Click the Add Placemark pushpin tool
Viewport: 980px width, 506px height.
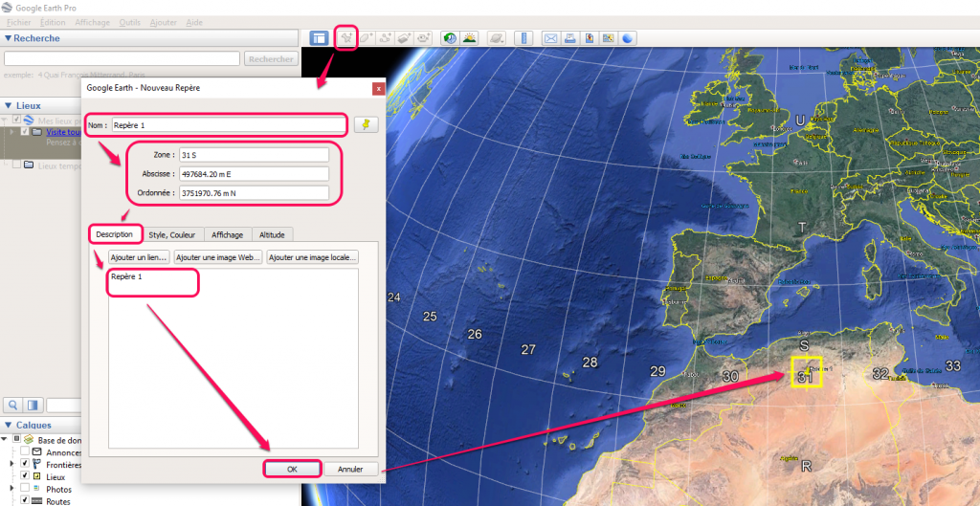pos(345,38)
